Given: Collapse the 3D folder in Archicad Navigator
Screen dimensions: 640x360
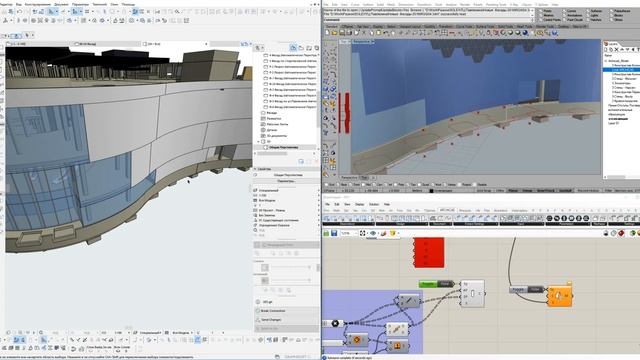Looking at the screenshot, I should click(x=259, y=142).
